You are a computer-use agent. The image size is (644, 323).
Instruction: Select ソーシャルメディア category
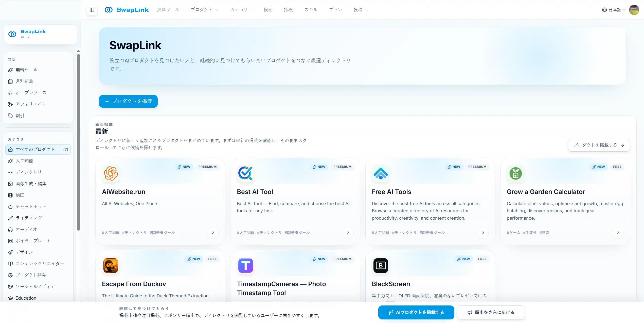[x=38, y=286]
